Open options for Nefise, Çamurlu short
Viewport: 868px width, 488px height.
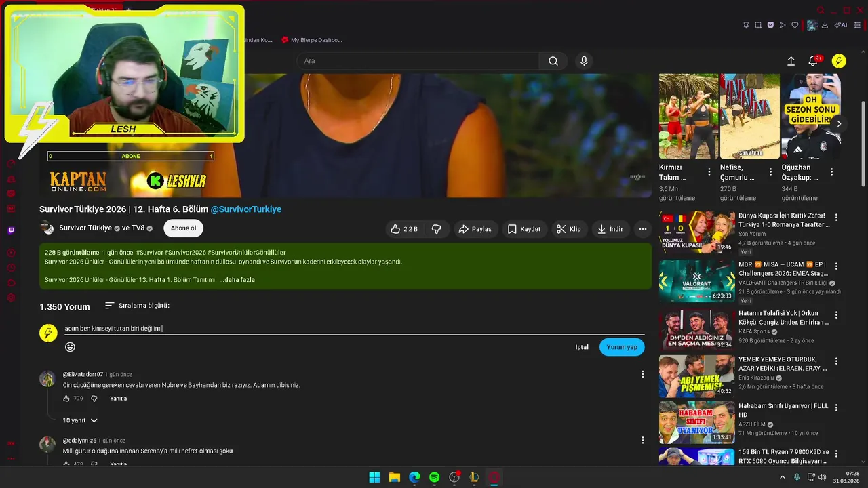pyautogui.click(x=770, y=172)
